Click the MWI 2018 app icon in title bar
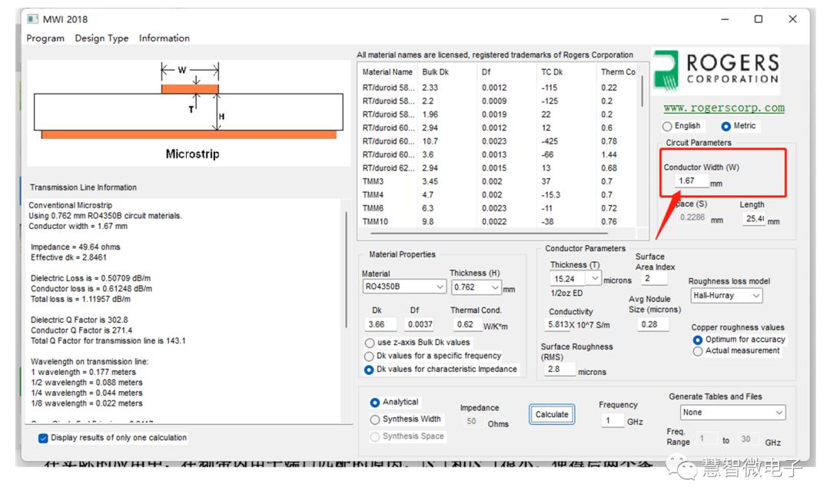 pyautogui.click(x=32, y=19)
